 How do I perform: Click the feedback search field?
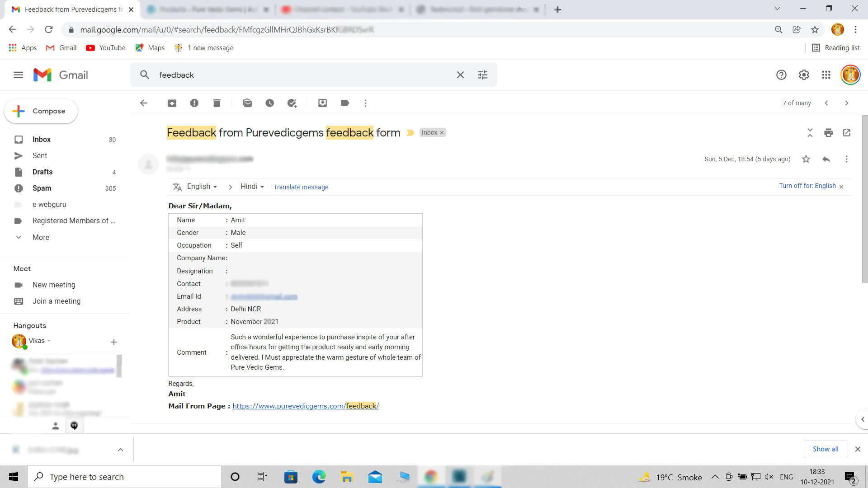click(303, 75)
